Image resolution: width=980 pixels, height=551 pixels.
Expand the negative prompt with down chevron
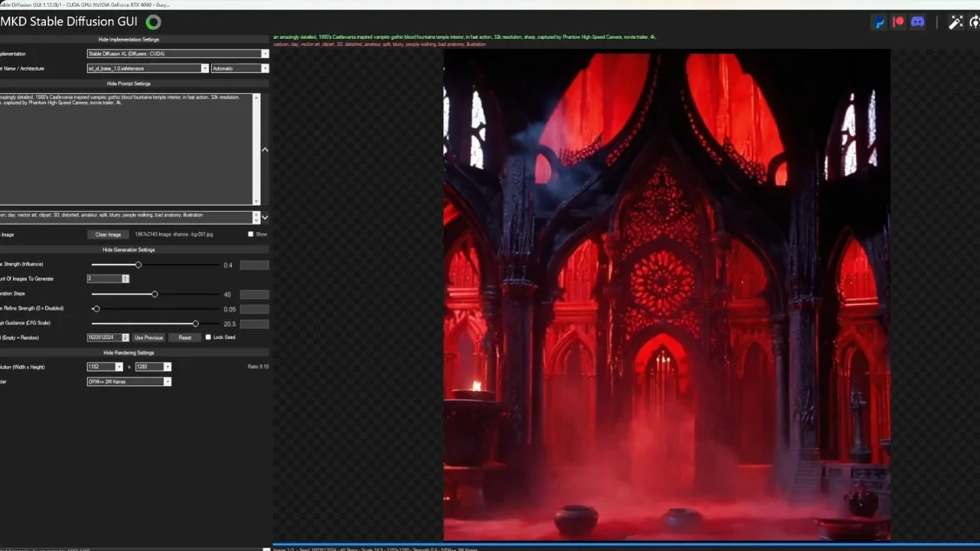coord(265,217)
